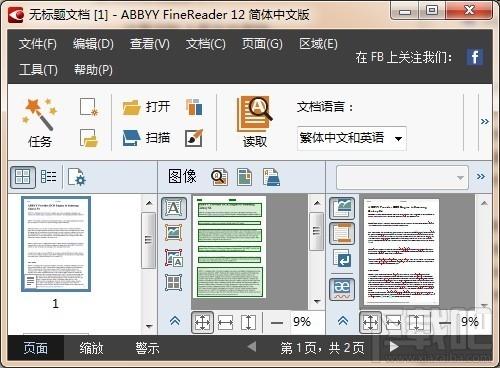
Task: Open the 编辑(D) menu
Action: (x=93, y=44)
